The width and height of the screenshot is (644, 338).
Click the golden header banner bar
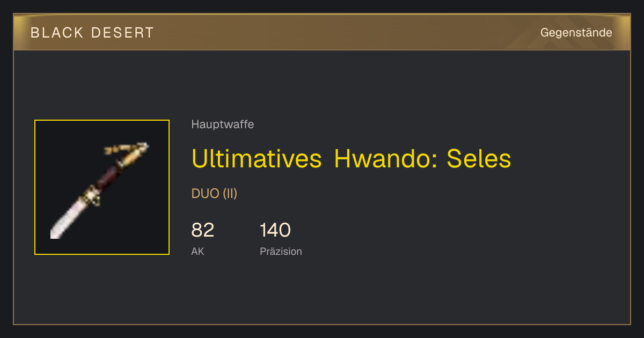point(322,32)
